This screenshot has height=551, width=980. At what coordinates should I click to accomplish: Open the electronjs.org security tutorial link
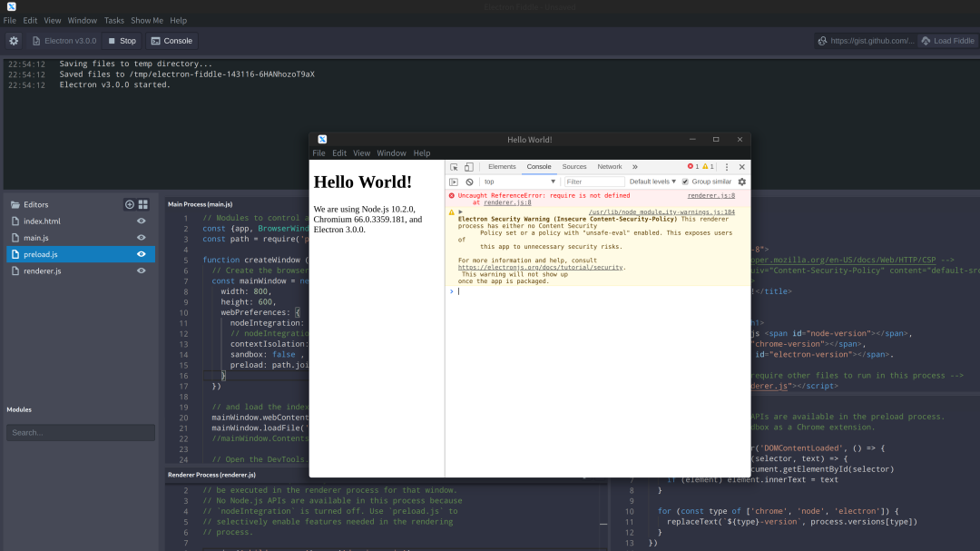[x=541, y=268]
